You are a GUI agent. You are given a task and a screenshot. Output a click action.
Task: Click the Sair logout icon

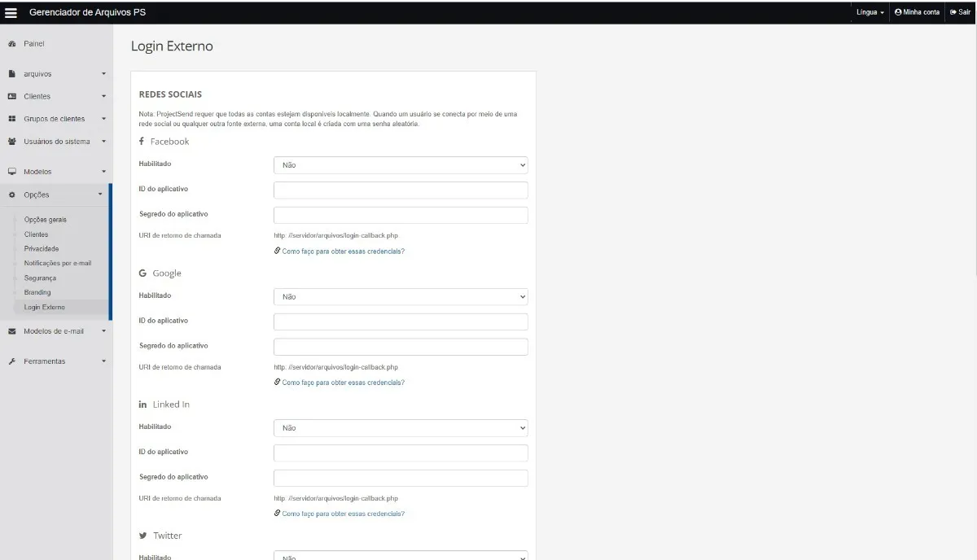953,12
